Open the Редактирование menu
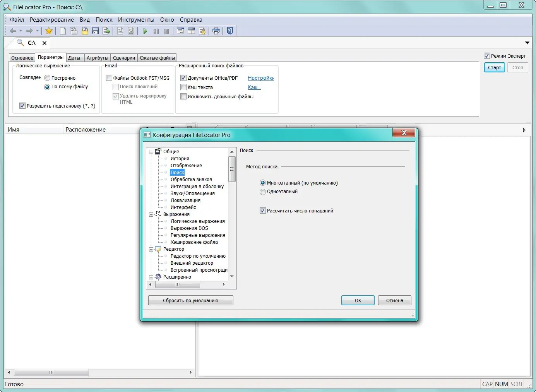Viewport: 536px width, 392px height. (x=52, y=20)
